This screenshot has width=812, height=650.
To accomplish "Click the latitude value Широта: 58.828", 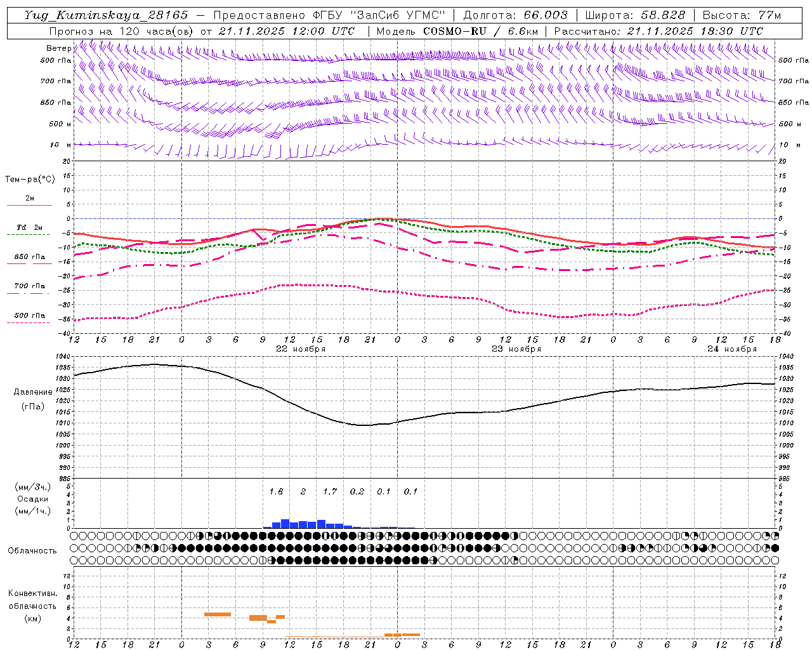I will (x=635, y=15).
